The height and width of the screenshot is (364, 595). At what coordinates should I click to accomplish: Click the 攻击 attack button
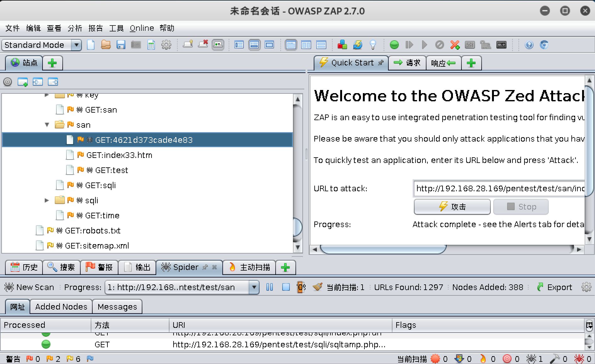[x=452, y=207]
